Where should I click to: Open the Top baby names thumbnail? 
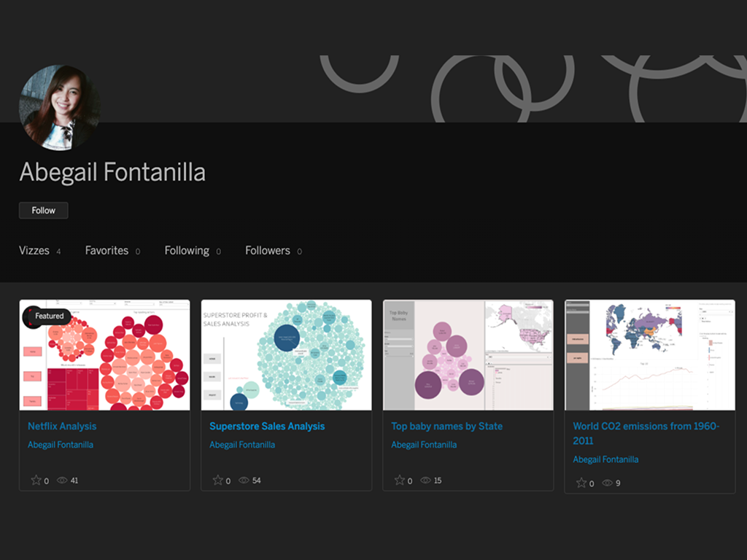point(468,355)
